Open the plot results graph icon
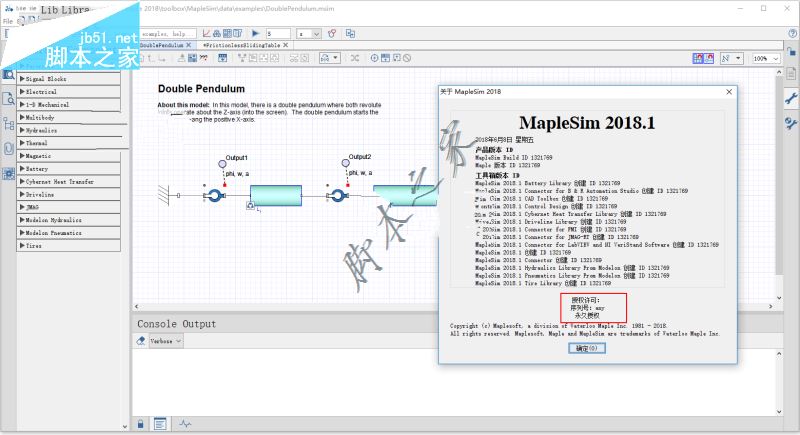Viewport: 800px width, 435px height. click(x=206, y=34)
